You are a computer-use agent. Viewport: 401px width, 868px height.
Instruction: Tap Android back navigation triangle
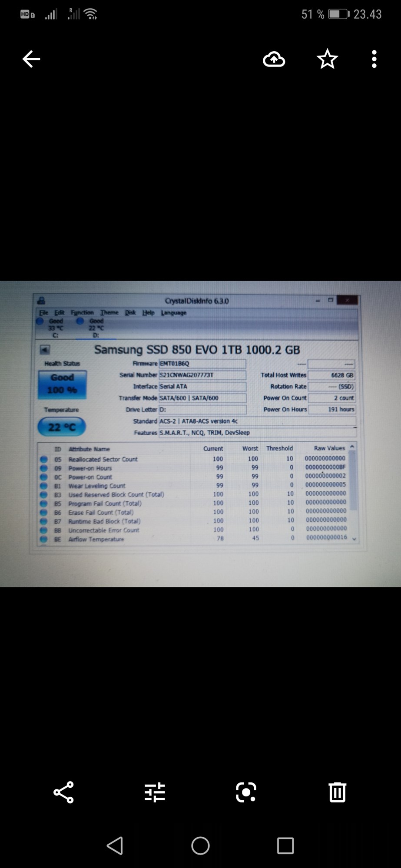pos(115,845)
